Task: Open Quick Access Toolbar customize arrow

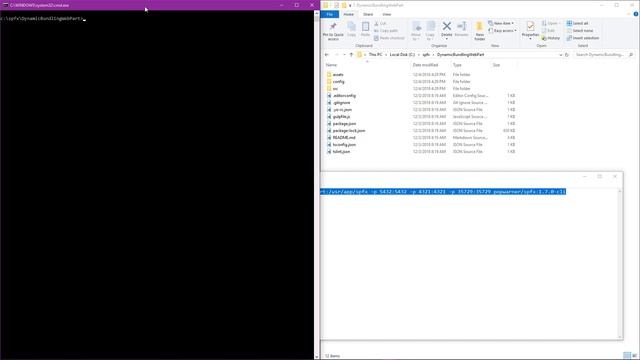Action: coord(350,5)
